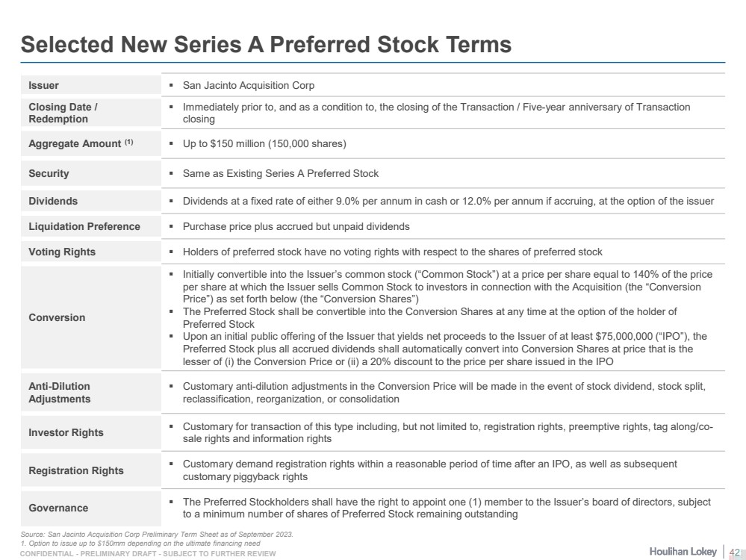The image size is (746, 560).
Task: Click the 'Dividends' row label
Action: point(53,201)
